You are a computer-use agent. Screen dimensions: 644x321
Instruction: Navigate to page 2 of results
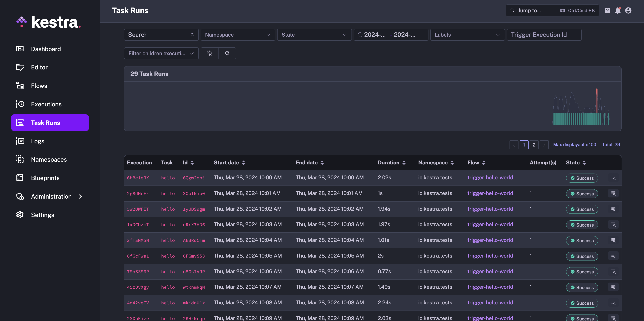(534, 144)
